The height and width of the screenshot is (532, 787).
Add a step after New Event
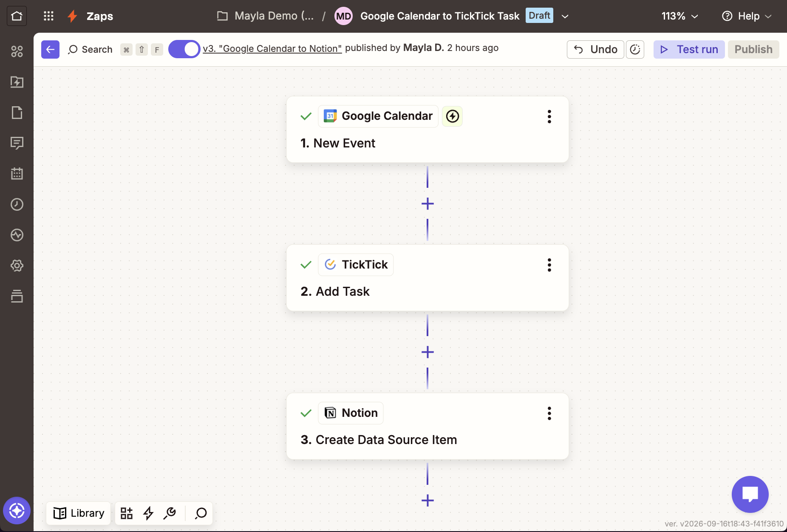click(x=427, y=204)
